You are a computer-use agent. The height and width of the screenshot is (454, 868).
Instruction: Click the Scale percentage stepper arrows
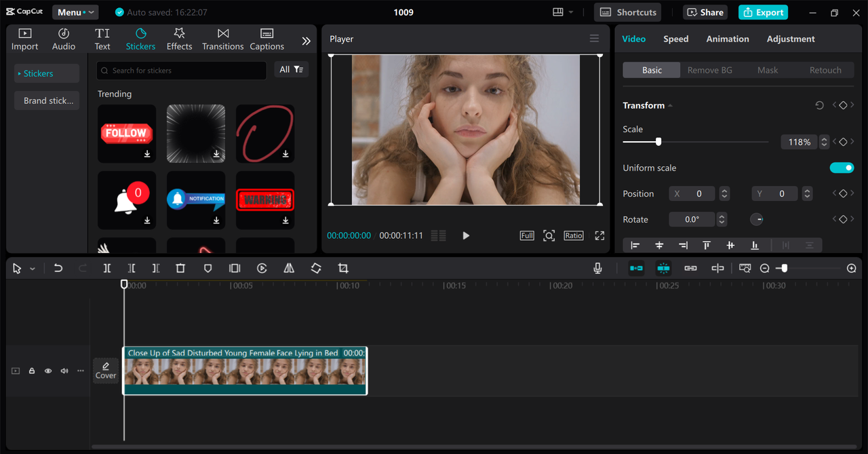pyautogui.click(x=824, y=142)
